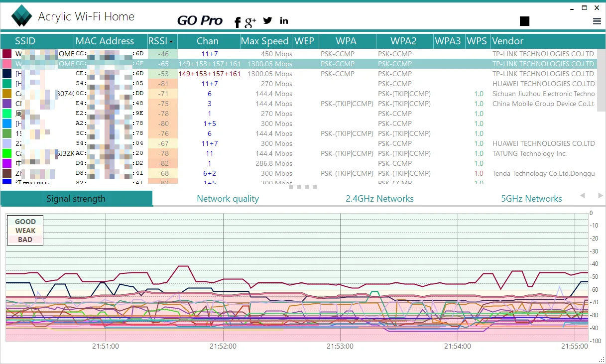Click the GOOD legend label in the chart
Screen dimensions: 606x364
point(25,222)
